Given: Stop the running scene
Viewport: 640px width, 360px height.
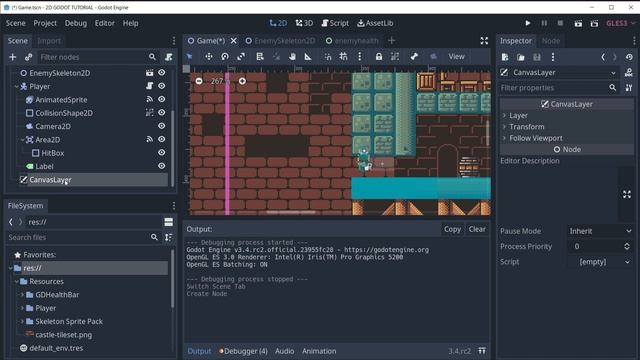Looking at the screenshot, I should click(560, 23).
